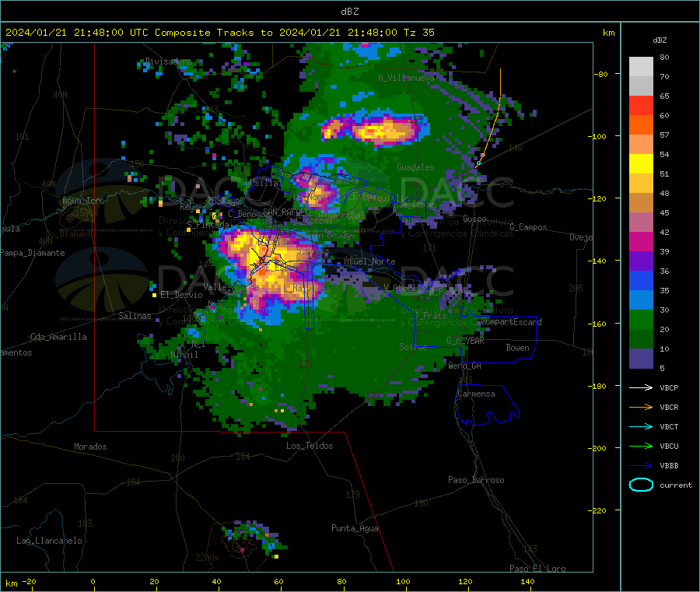Click the orange VBCR arrow icon
Screen dimensions: 700x592
(x=641, y=407)
